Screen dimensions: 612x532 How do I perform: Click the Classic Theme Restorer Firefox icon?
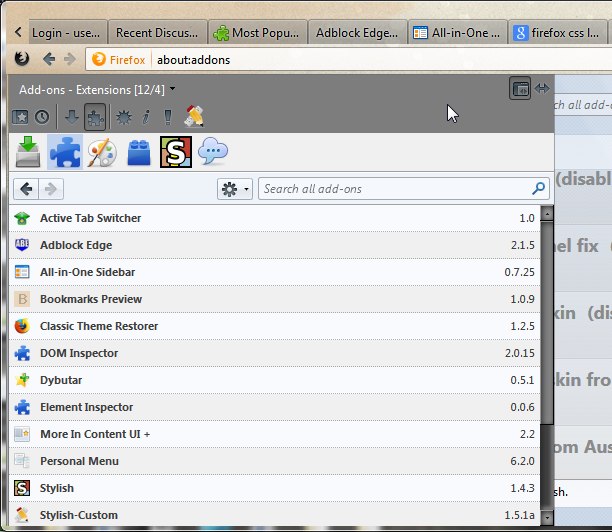22,326
